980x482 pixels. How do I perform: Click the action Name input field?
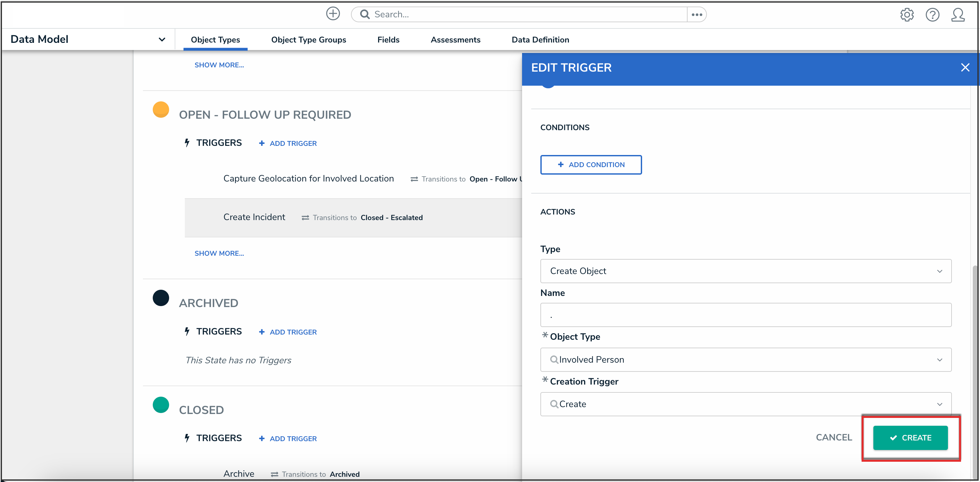pos(745,315)
